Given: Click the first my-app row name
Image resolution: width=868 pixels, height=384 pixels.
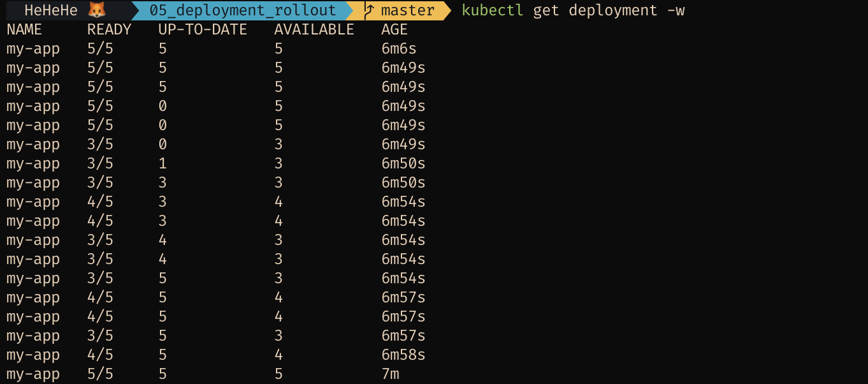Looking at the screenshot, I should [x=33, y=49].
